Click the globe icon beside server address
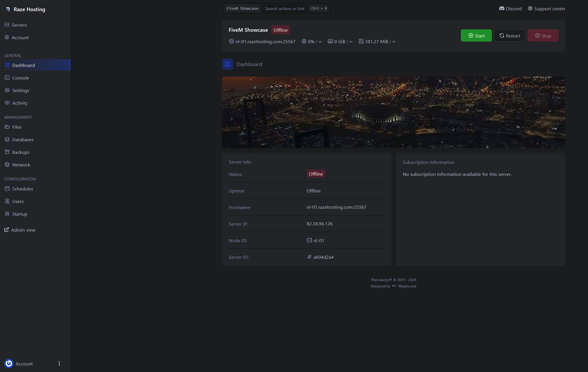 232,41
